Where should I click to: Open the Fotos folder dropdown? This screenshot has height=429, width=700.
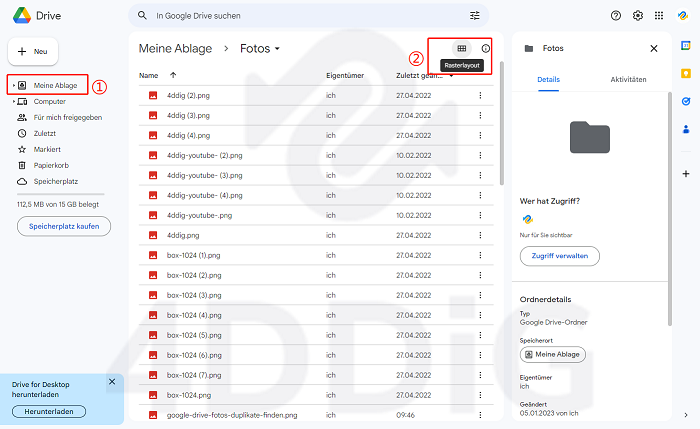tap(277, 49)
